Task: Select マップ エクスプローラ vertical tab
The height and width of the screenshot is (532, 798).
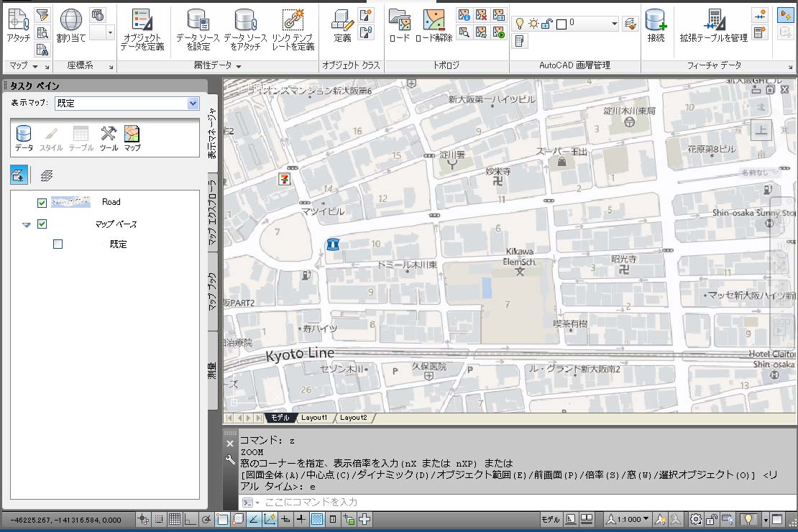Action: click(212, 212)
